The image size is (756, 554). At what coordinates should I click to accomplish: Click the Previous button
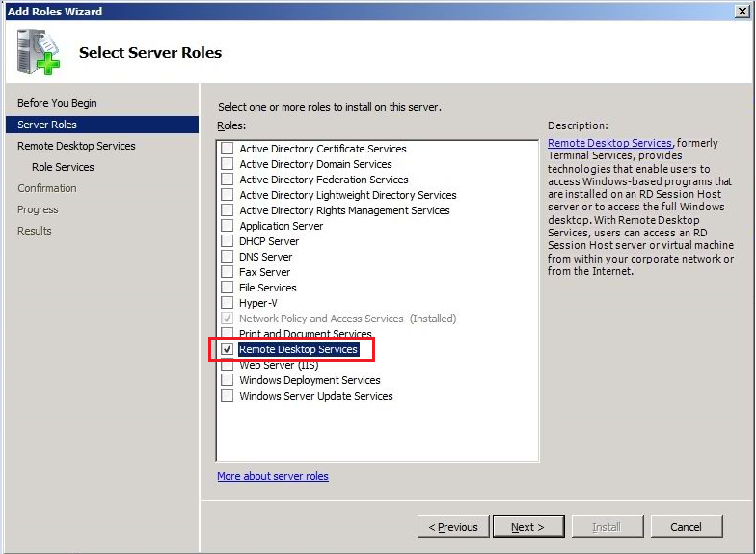coord(453,527)
